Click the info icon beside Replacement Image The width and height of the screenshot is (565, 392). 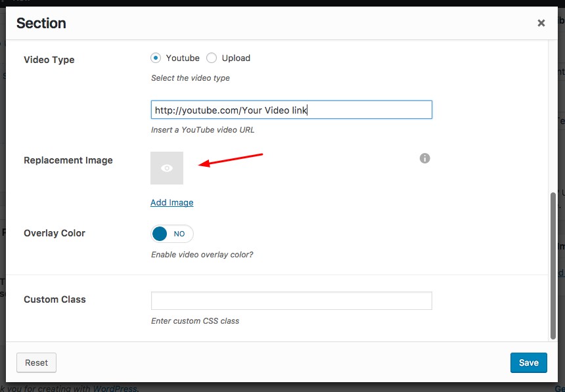pos(425,158)
